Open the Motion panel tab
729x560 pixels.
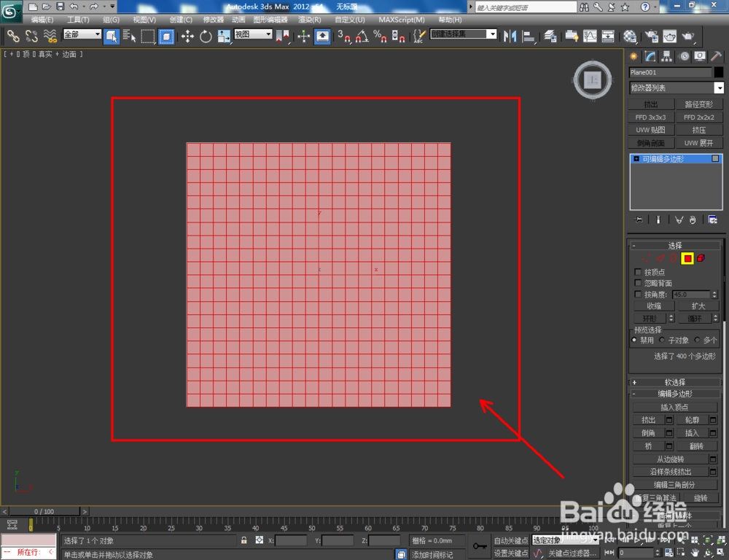click(x=684, y=56)
